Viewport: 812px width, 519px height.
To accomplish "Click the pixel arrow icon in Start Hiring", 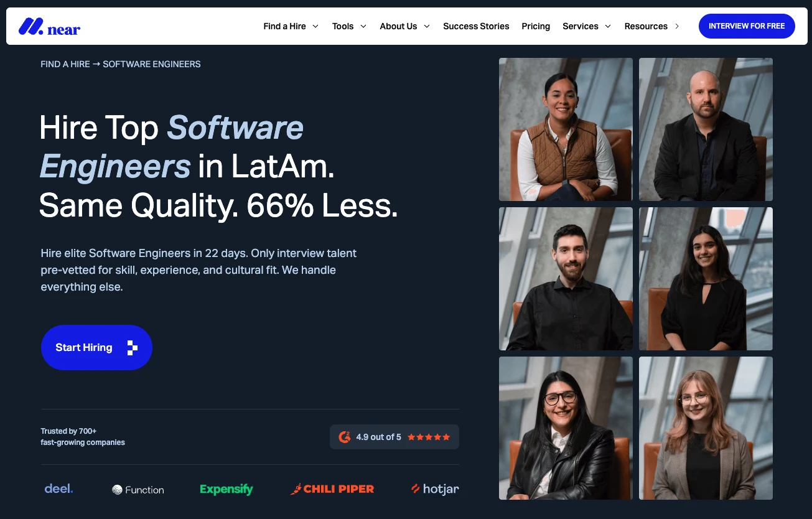I will click(x=132, y=348).
